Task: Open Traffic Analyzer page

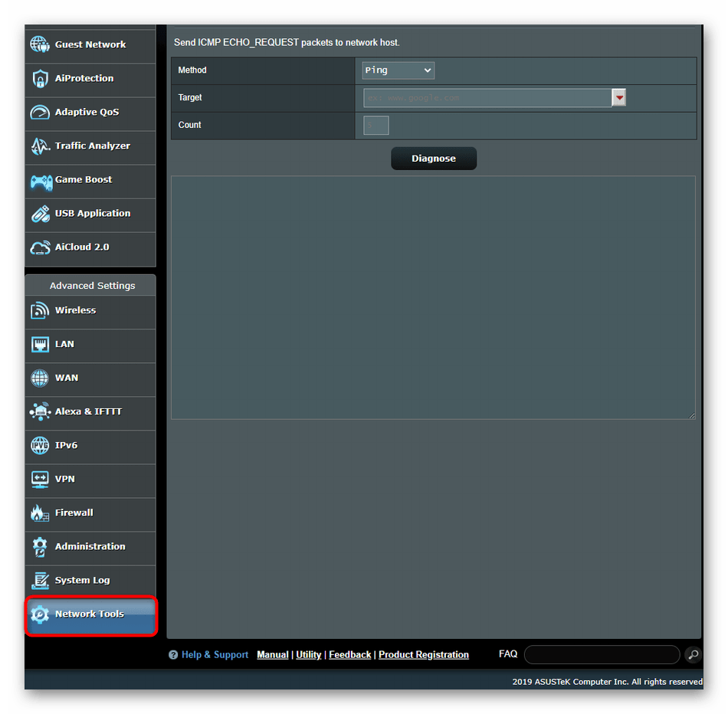Action: point(90,148)
